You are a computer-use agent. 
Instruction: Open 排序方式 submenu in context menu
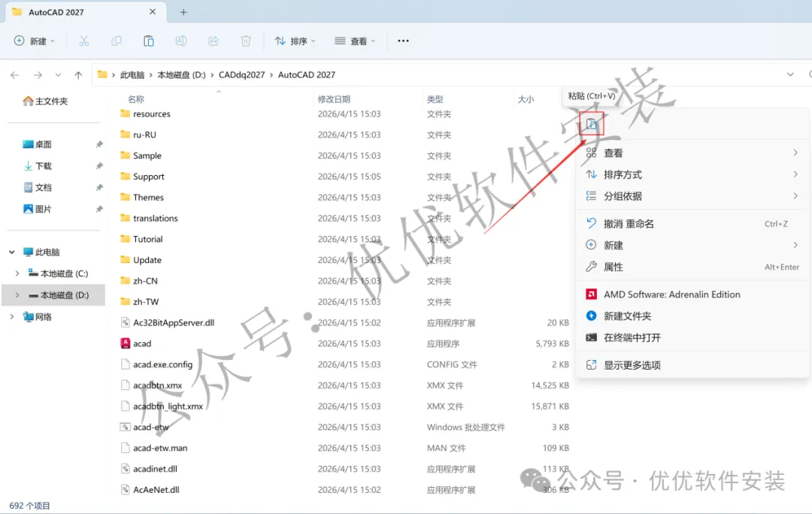click(x=692, y=174)
